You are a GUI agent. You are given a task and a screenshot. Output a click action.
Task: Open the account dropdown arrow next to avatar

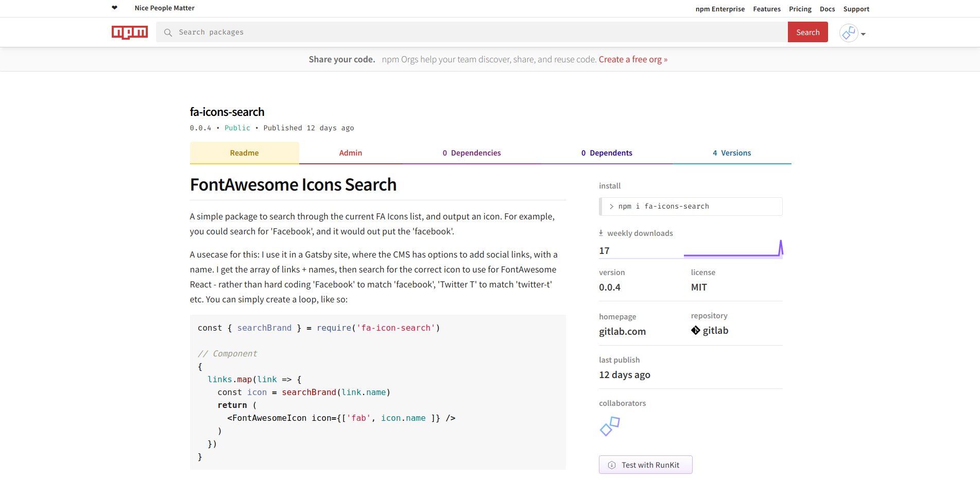863,35
